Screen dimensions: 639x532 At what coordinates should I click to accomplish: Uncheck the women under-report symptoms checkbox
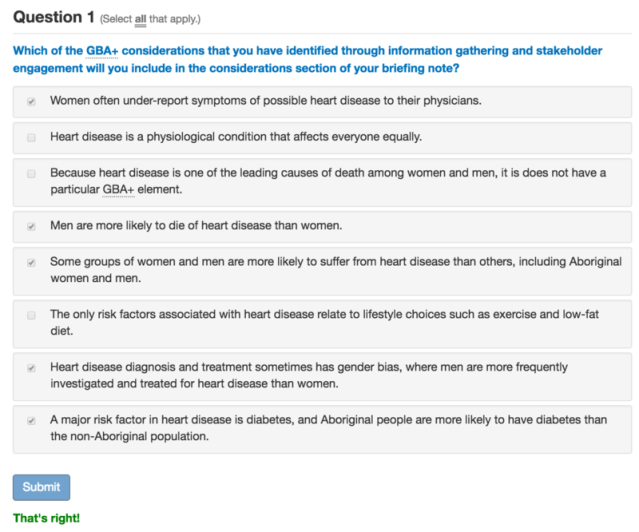[31, 101]
